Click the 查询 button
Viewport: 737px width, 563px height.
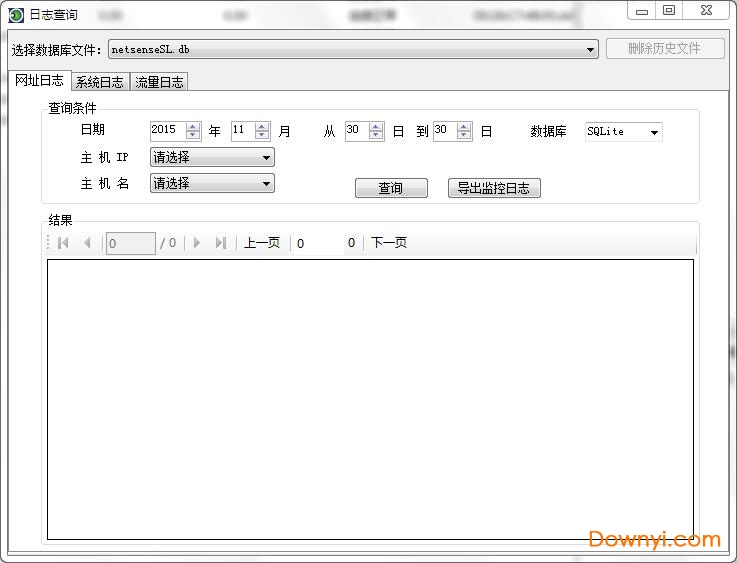pos(391,188)
